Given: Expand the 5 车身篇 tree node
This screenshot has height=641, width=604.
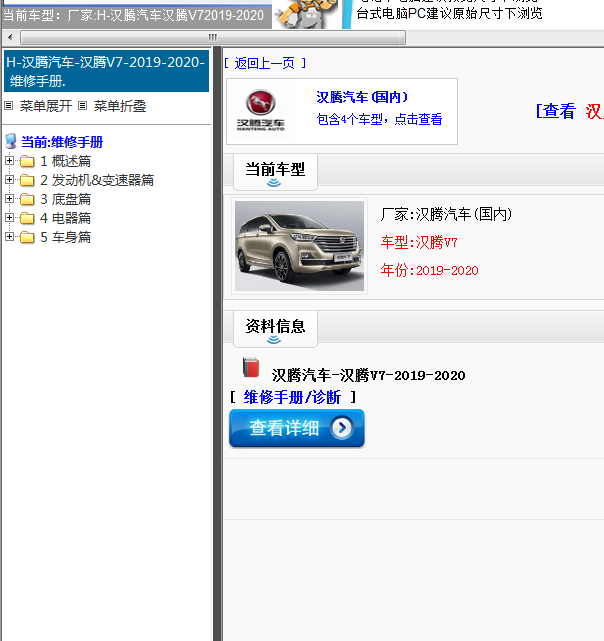Looking at the screenshot, I should pyautogui.click(x=9, y=237).
